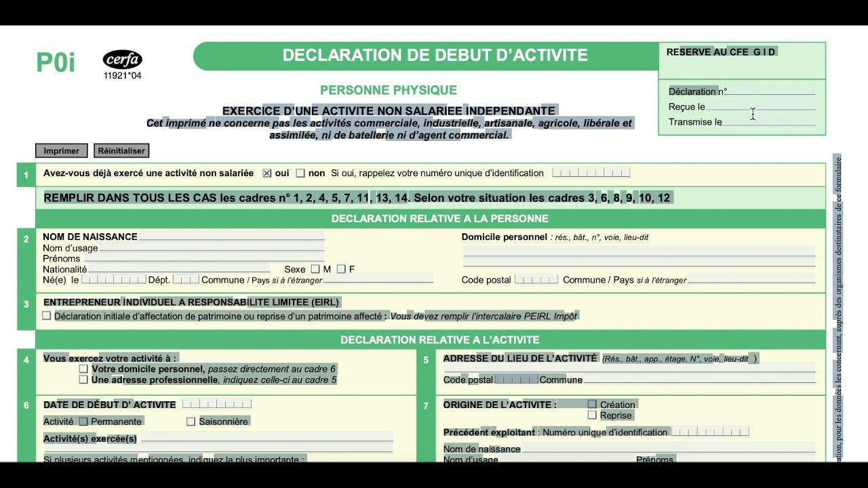Click 'ENTREPRENEUR INDIVIDUEL A RESPONSABILITE LIMITEE (EIRL)' heading

(191, 302)
